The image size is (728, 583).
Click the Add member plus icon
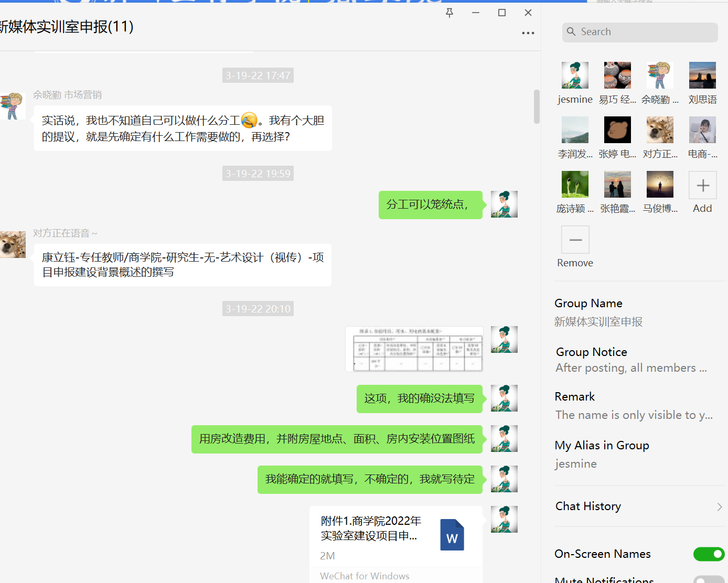click(702, 185)
